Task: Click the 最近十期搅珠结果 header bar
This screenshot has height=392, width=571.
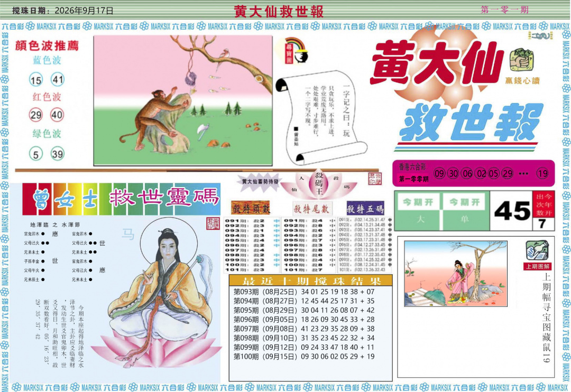Action: click(311, 281)
